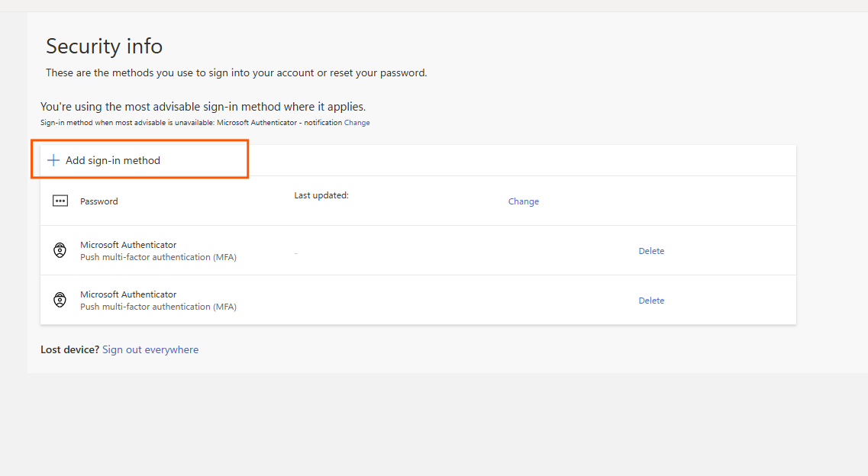The height and width of the screenshot is (476, 868).
Task: Delete the first Microsoft Authenticator method
Action: point(651,251)
